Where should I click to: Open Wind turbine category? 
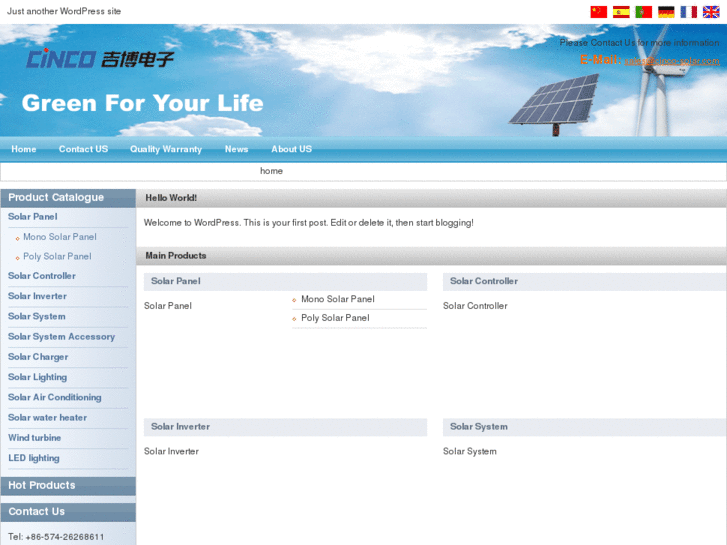coord(34,438)
